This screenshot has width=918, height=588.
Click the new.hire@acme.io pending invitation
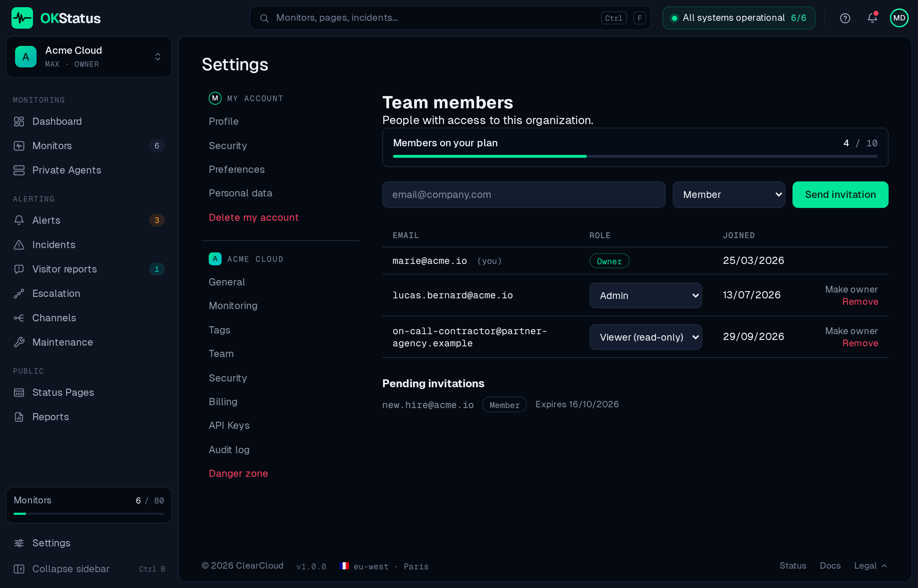pos(428,405)
